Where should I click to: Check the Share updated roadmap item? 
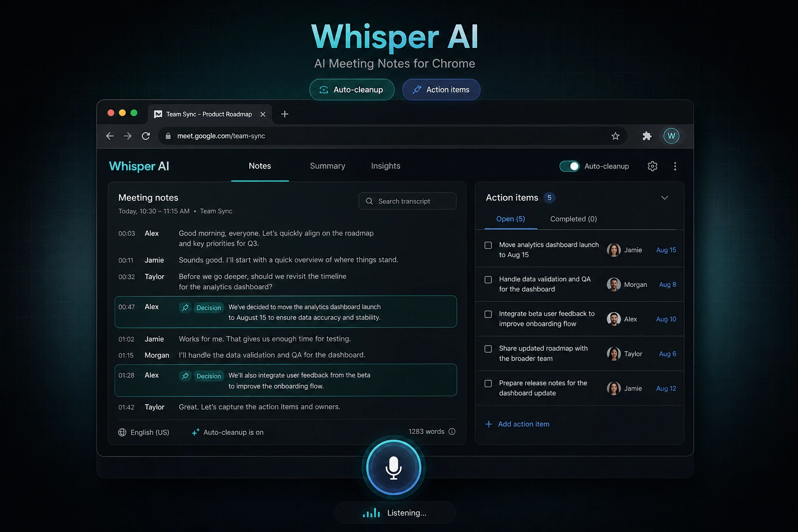pyautogui.click(x=488, y=349)
